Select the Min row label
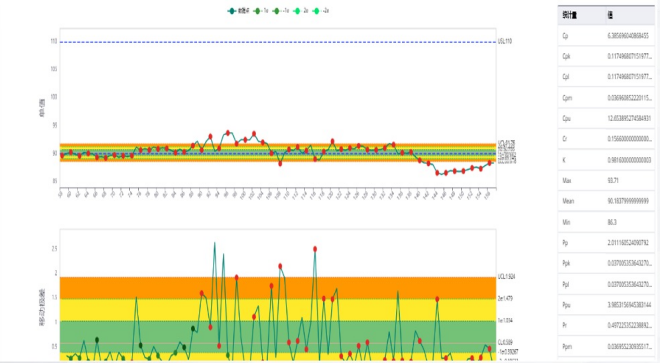The width and height of the screenshot is (660, 364). click(566, 222)
